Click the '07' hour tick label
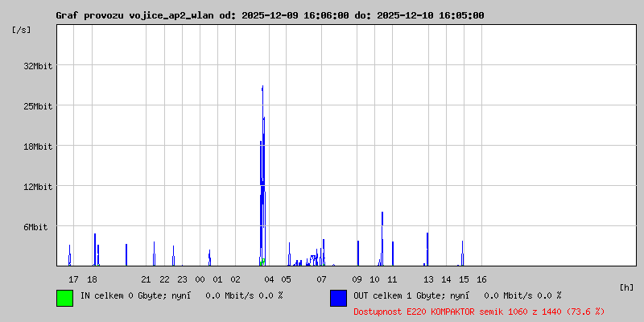This screenshot has height=322, width=644. [321, 279]
